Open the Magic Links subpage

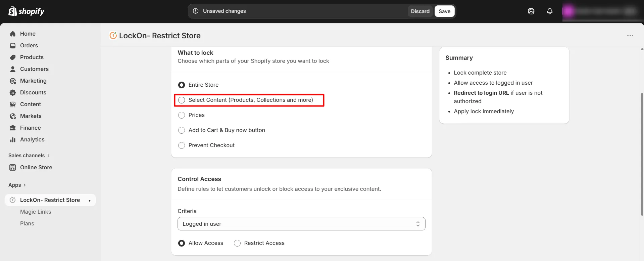click(x=36, y=212)
